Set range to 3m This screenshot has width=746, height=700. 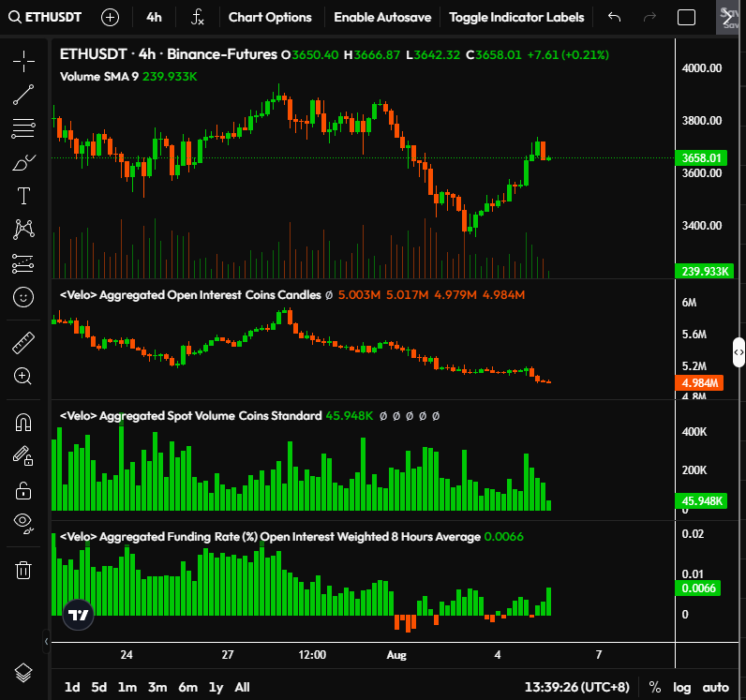point(157,687)
